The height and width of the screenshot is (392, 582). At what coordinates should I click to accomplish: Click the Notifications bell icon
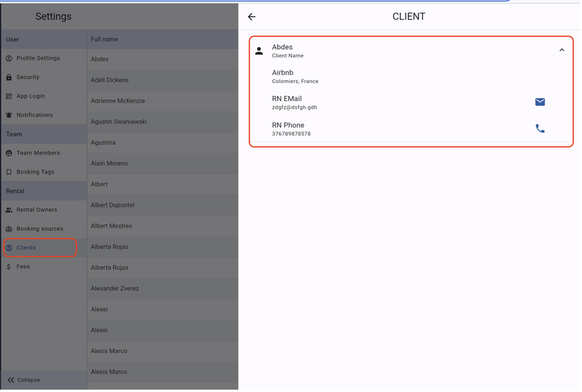pyautogui.click(x=9, y=115)
